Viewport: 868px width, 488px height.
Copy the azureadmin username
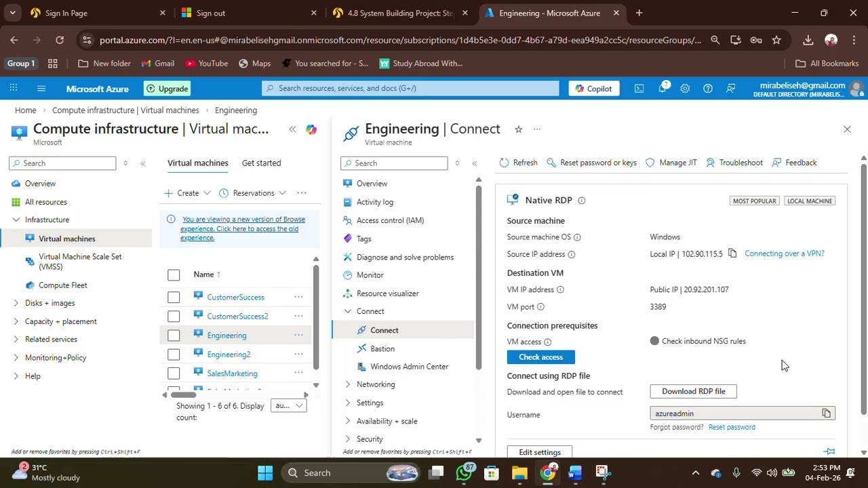click(x=826, y=413)
